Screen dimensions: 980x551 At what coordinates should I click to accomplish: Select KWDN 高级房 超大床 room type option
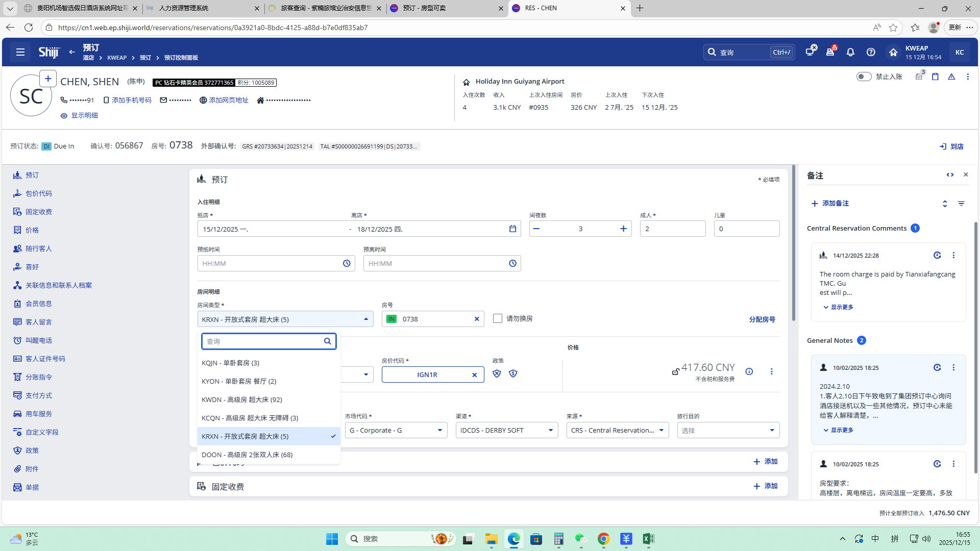tap(242, 399)
